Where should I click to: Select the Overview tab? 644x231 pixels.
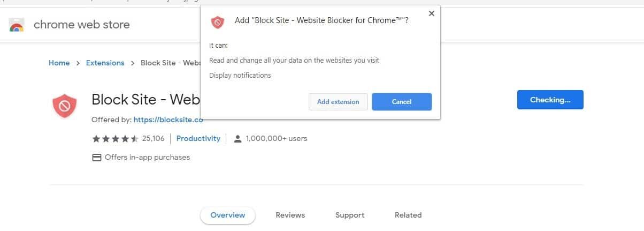click(x=228, y=215)
